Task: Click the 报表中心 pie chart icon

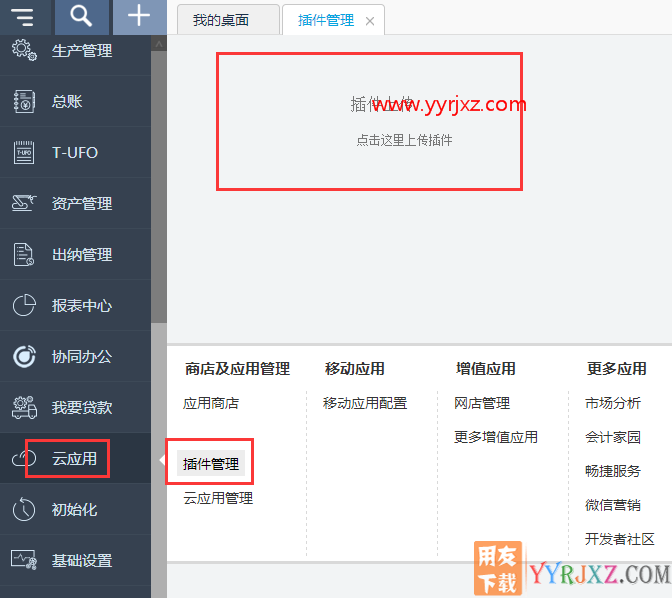Action: click(x=24, y=305)
